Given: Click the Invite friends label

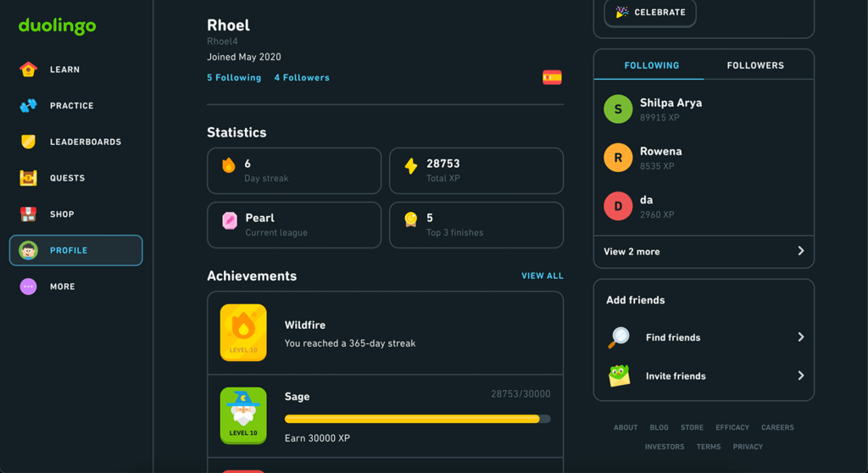Looking at the screenshot, I should click(x=676, y=376).
